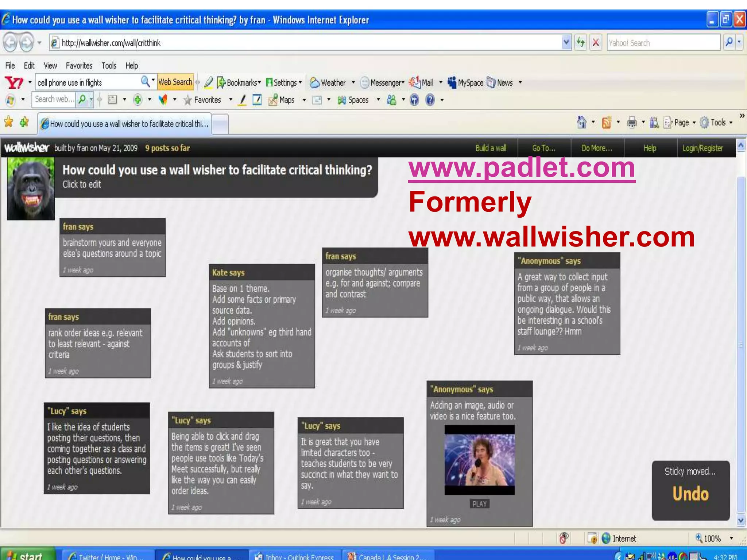Screen dimensions: 747x560
Task: Click the Home house icon
Action: (x=582, y=122)
